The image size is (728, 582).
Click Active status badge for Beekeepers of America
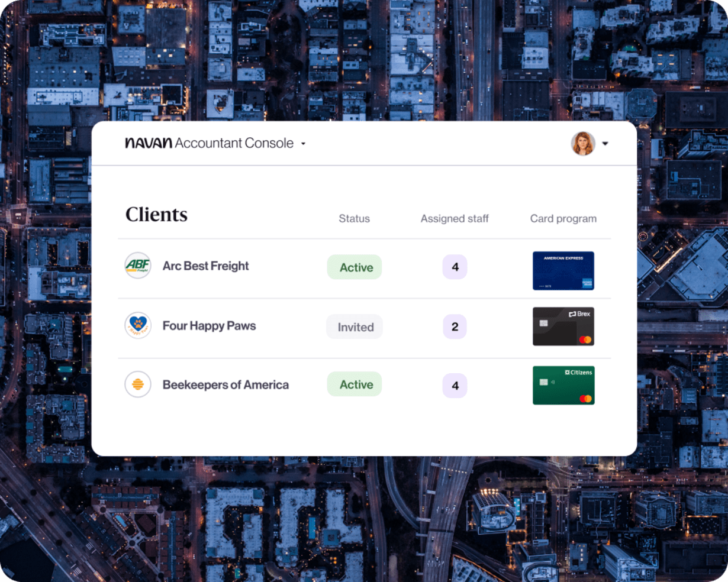tap(355, 384)
